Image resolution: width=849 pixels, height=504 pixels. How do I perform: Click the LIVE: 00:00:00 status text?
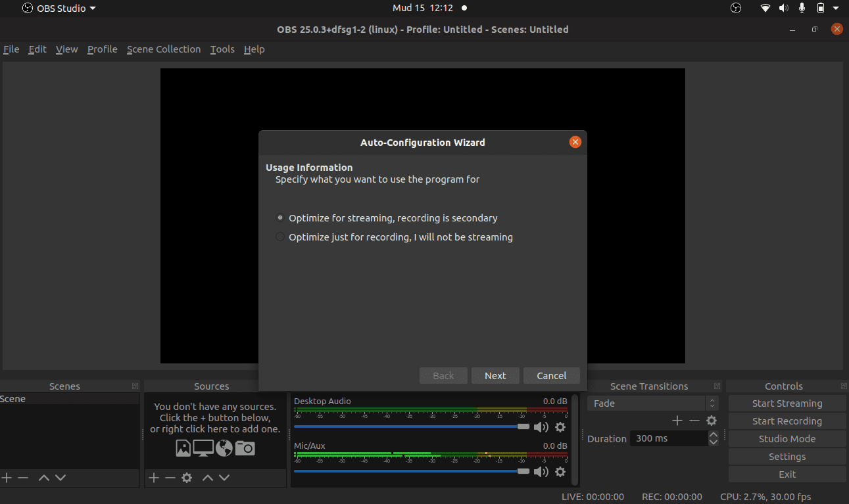tap(593, 497)
